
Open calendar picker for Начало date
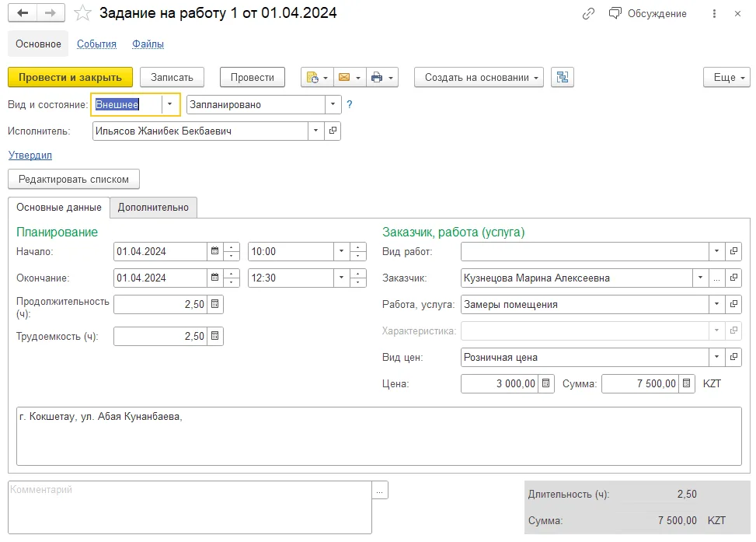pyautogui.click(x=215, y=251)
